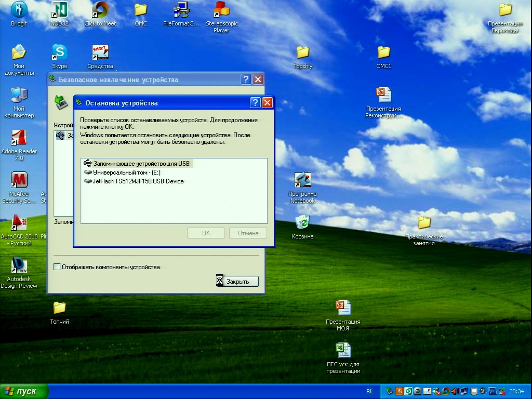Close the Безопасное извлечение устройства window
Screen dimensions: 532x399
pyautogui.click(x=258, y=79)
